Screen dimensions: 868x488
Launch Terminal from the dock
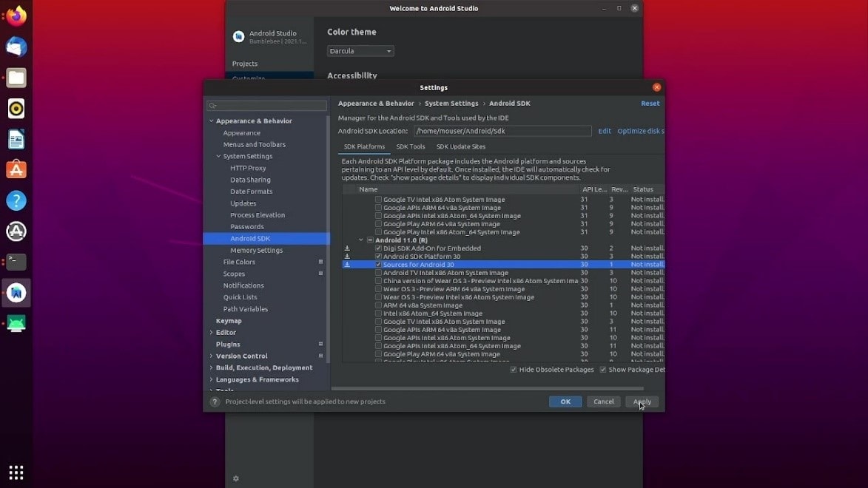(16, 262)
